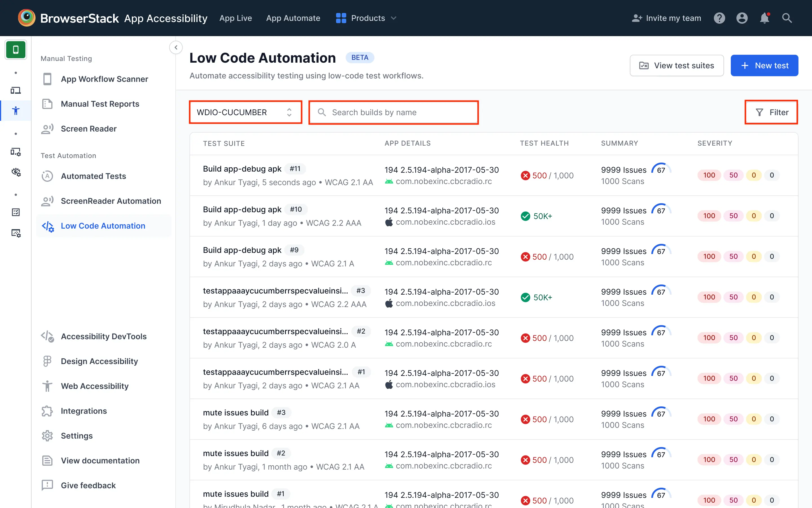The width and height of the screenshot is (812, 508).
Task: Open Automated Tests in the sidebar
Action: point(104,176)
